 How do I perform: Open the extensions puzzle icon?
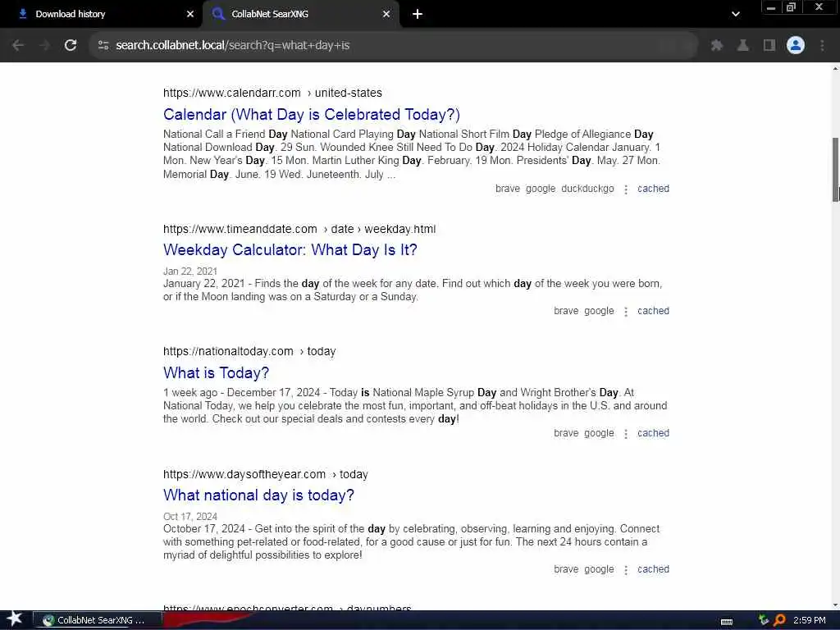coord(717,46)
